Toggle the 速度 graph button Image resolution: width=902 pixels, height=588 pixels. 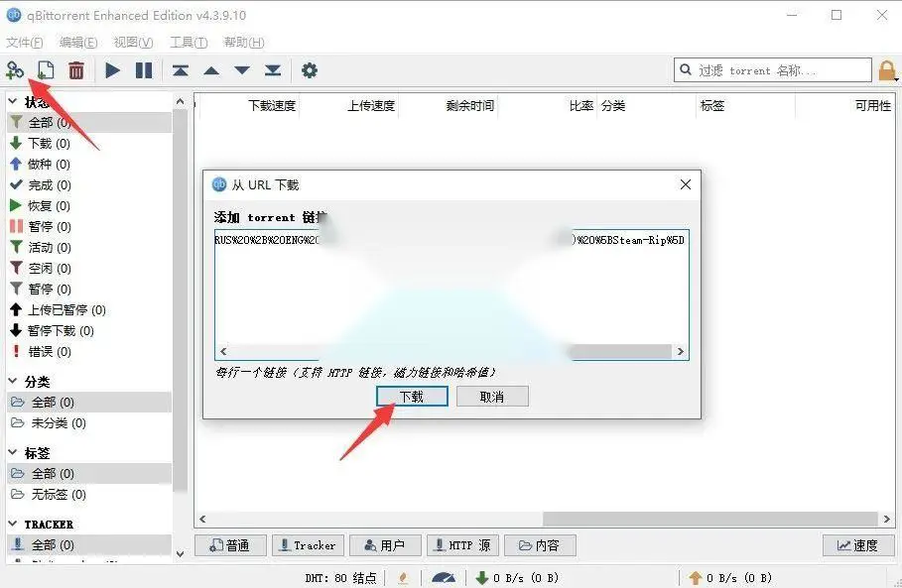(858, 545)
